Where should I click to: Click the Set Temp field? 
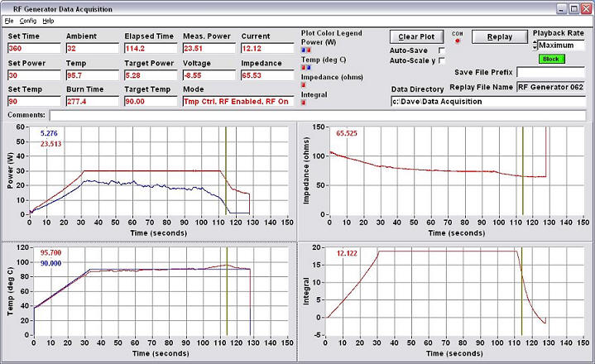34,101
